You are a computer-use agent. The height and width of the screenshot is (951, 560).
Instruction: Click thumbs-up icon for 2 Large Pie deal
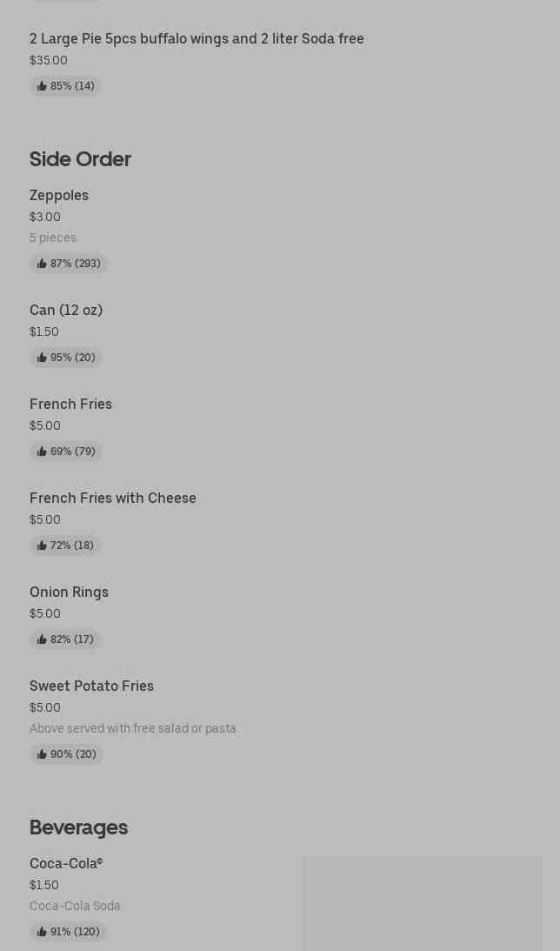coord(42,86)
